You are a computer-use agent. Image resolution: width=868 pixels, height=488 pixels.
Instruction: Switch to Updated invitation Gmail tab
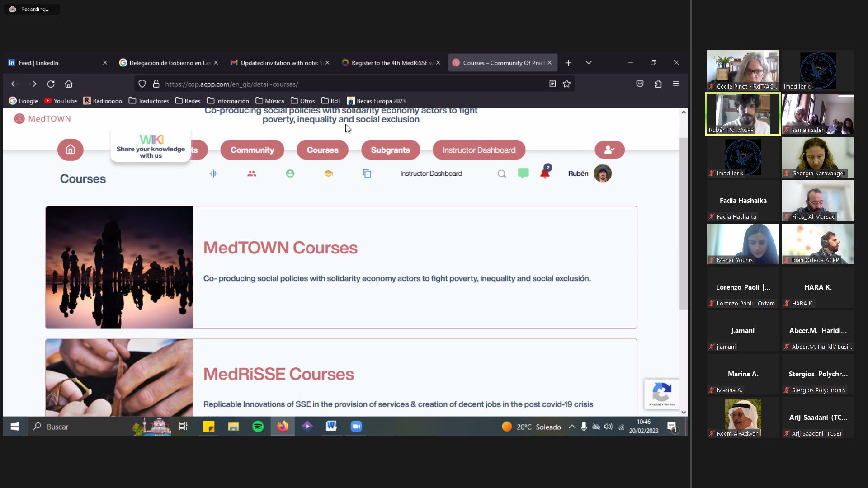(x=279, y=63)
